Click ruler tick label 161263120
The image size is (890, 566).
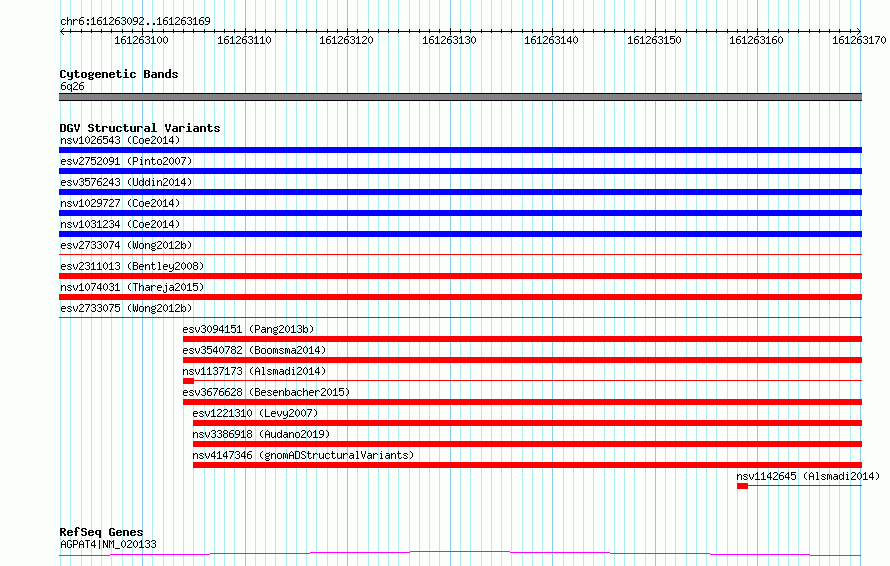coord(346,40)
